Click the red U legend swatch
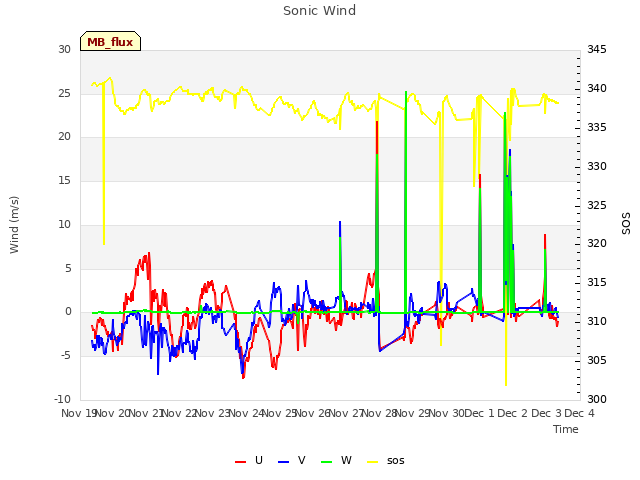The image size is (640, 480). (x=240, y=462)
